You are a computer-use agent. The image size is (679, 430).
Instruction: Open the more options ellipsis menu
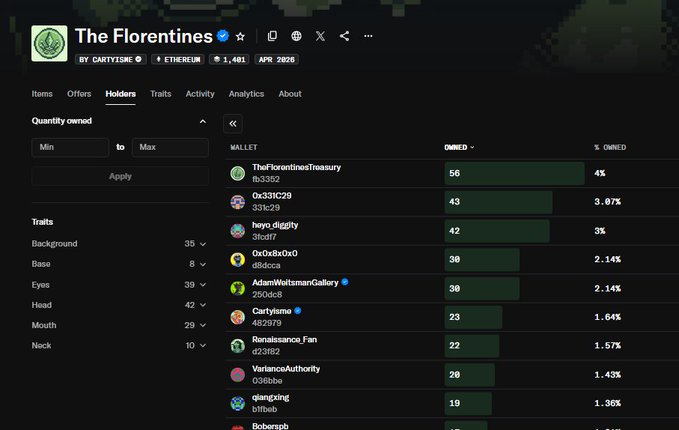coord(368,36)
